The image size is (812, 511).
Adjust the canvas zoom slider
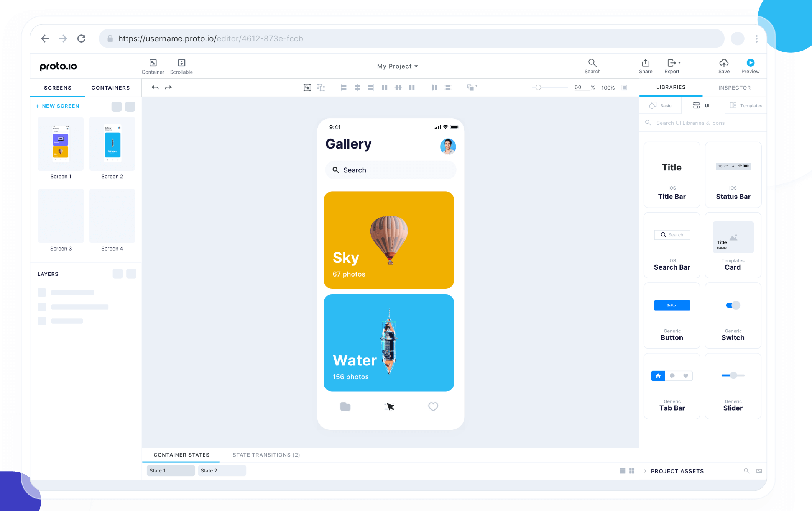tap(538, 88)
